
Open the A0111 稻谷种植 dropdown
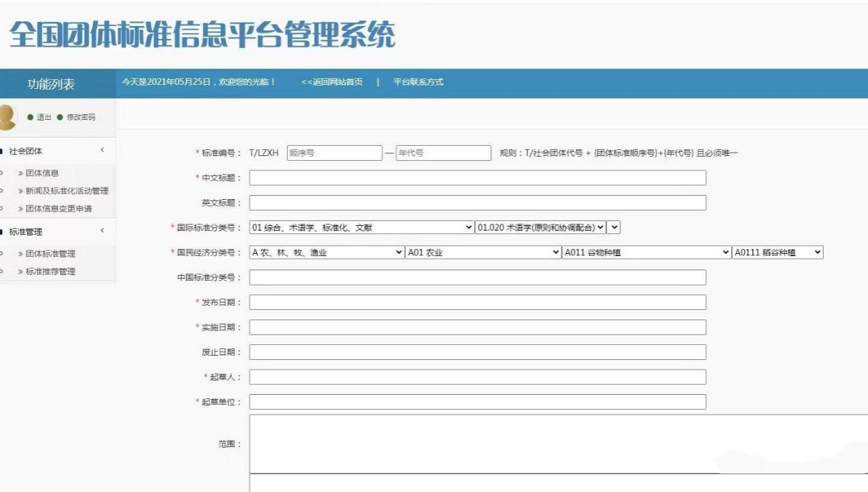click(x=777, y=253)
